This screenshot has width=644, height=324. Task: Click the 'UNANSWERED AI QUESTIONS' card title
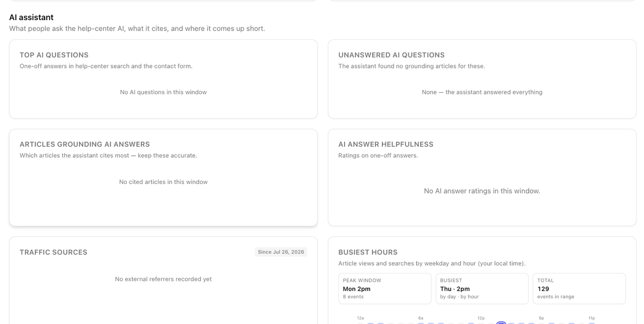pos(391,55)
